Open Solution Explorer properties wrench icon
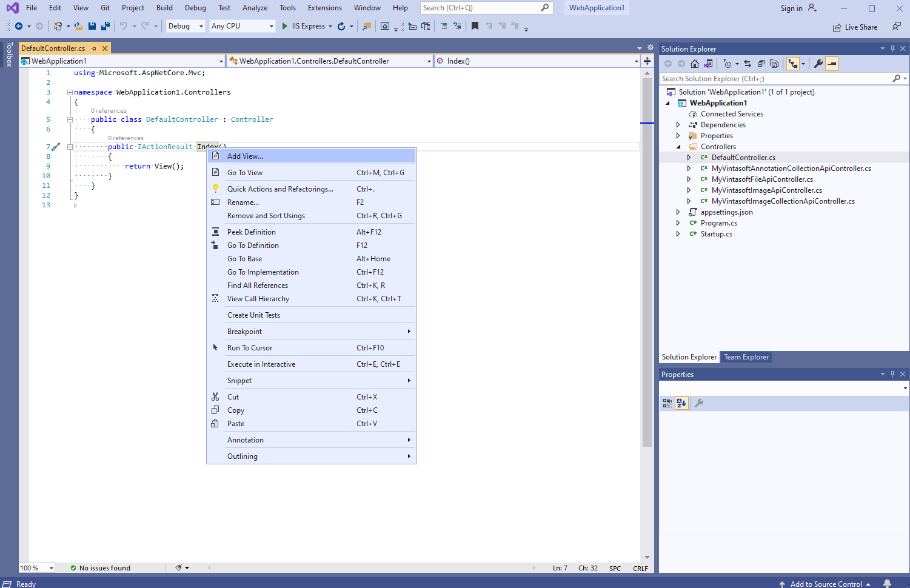Image resolution: width=910 pixels, height=588 pixels. point(818,64)
